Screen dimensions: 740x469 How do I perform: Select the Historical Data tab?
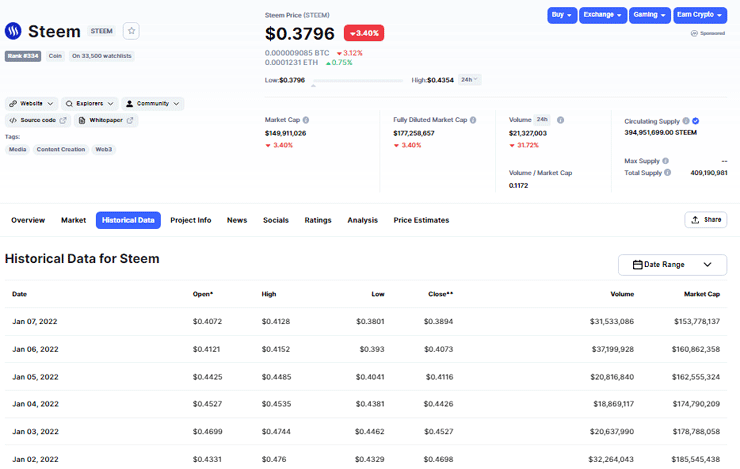tap(128, 220)
